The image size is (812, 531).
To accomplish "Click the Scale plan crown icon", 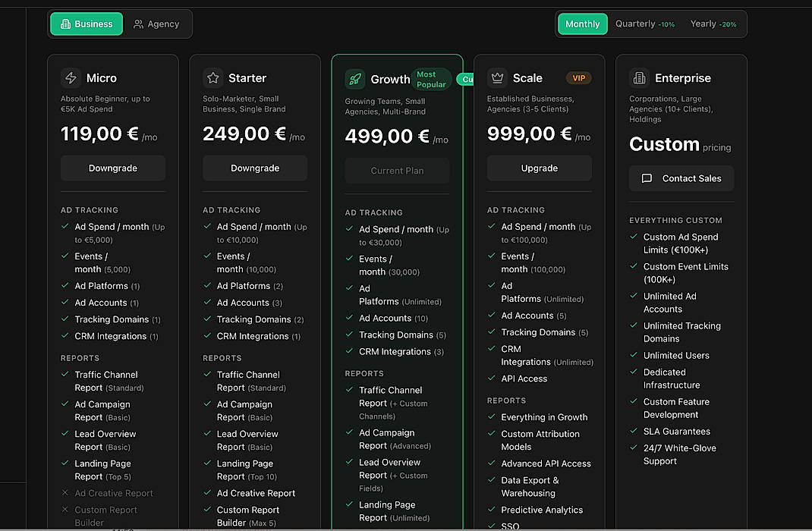I will point(497,78).
